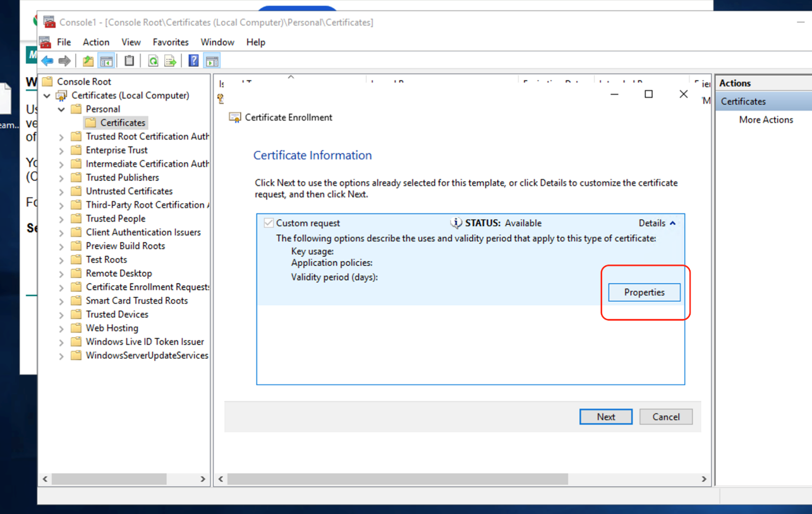The height and width of the screenshot is (514, 812).
Task: Open the Action menu
Action: click(96, 42)
